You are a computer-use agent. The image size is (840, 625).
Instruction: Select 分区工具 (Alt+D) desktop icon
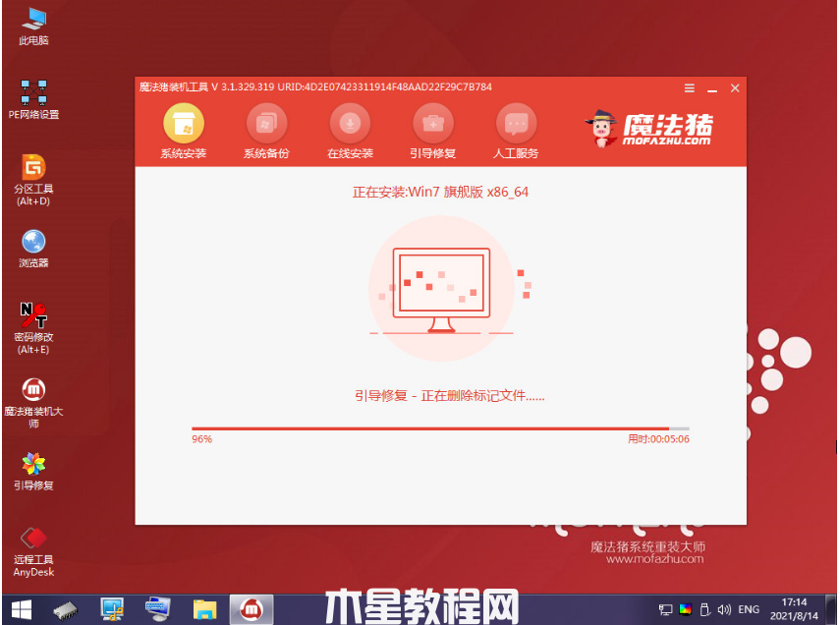pyautogui.click(x=33, y=180)
